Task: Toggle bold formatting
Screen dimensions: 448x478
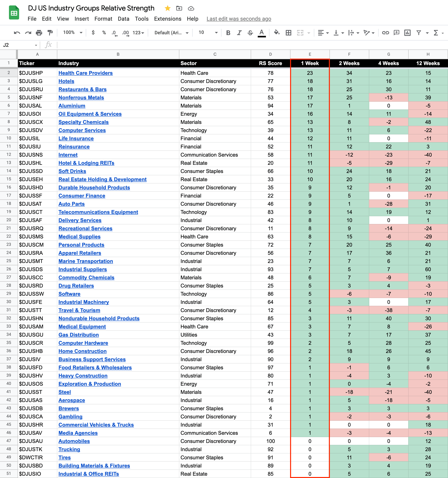Action: (x=228, y=33)
